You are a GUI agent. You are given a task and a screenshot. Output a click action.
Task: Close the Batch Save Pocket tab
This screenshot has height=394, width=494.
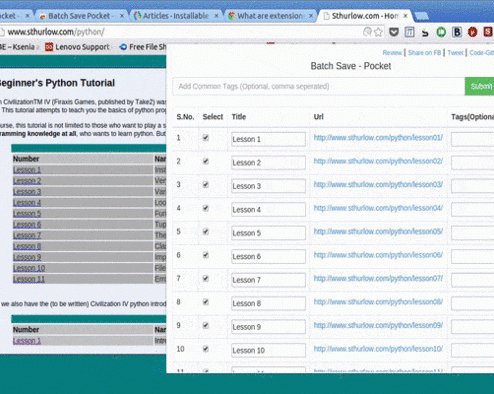(x=122, y=16)
